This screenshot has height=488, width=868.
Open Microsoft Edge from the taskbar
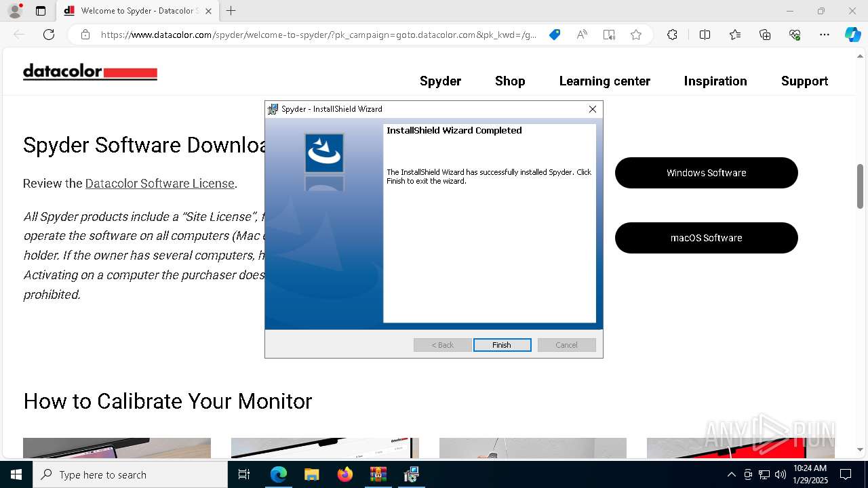tap(279, 474)
